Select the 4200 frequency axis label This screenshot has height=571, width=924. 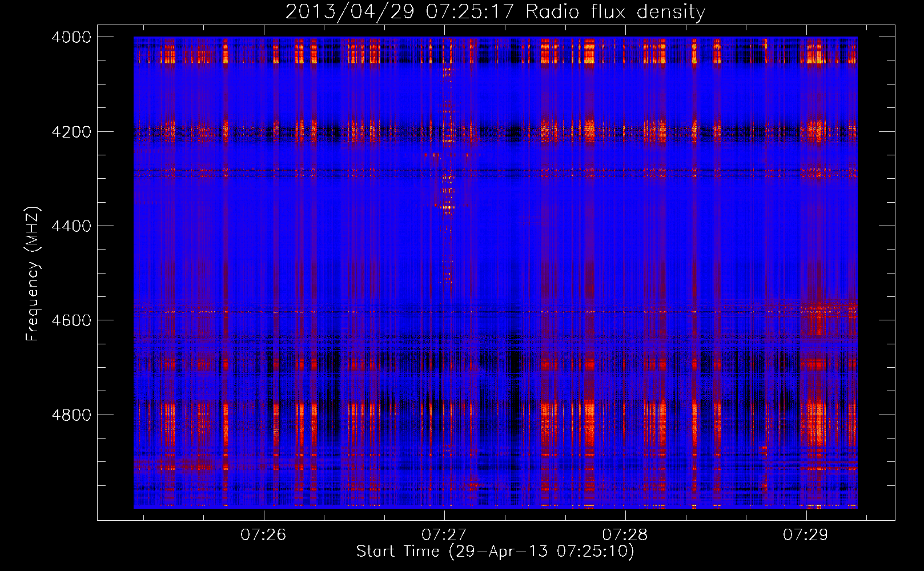[71, 132]
